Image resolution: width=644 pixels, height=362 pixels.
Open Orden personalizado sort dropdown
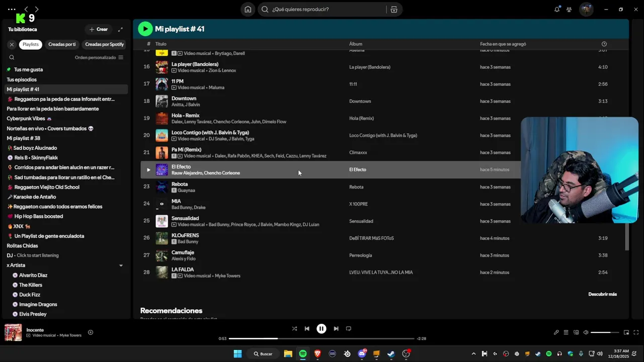point(99,57)
